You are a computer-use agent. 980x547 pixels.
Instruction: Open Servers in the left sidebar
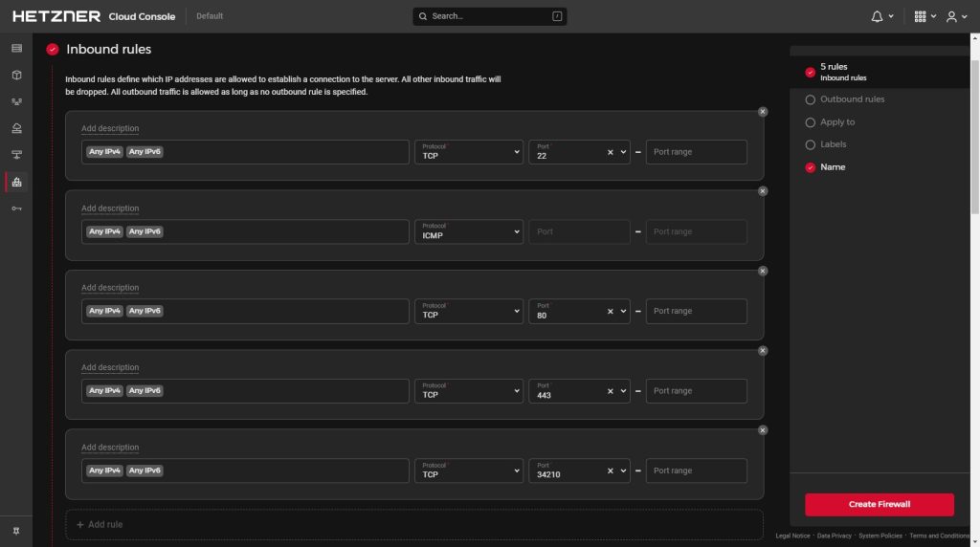coord(16,48)
